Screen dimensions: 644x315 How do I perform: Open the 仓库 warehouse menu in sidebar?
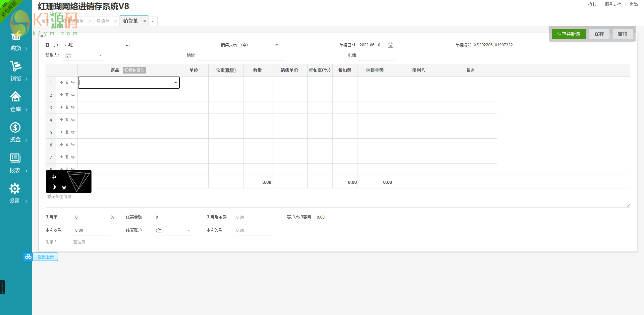[x=16, y=102]
